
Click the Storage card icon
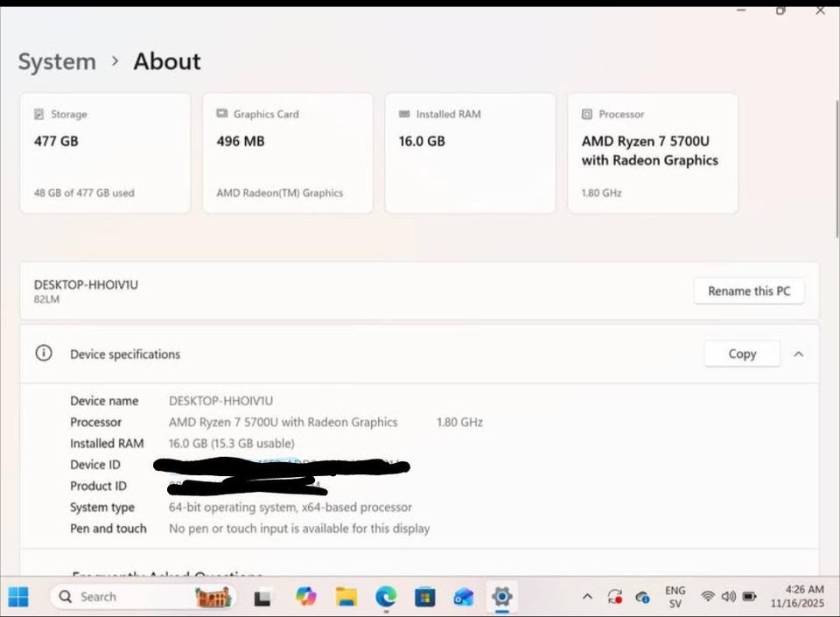pos(39,114)
